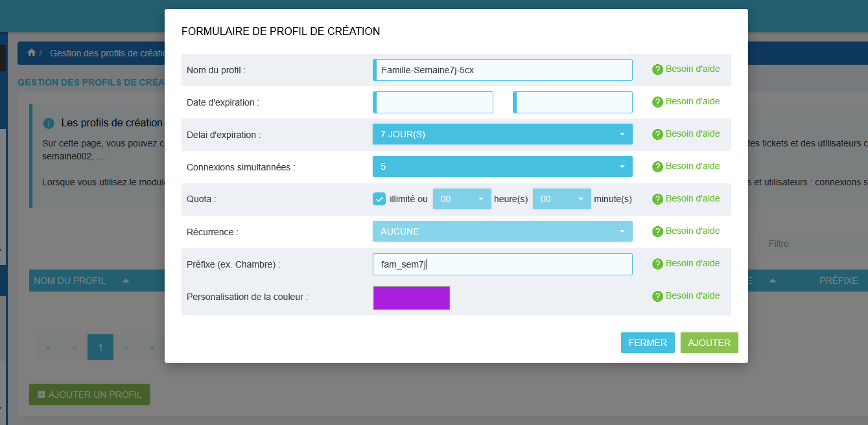Screen dimensions: 868x425
Task: Open the Connexions simultanées dropdown
Action: [x=502, y=167]
